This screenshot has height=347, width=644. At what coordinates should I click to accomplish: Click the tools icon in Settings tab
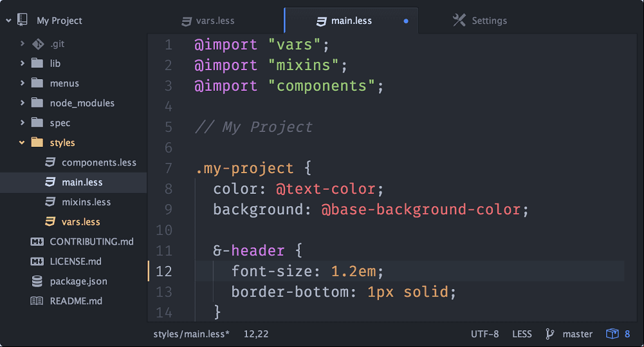tap(459, 20)
